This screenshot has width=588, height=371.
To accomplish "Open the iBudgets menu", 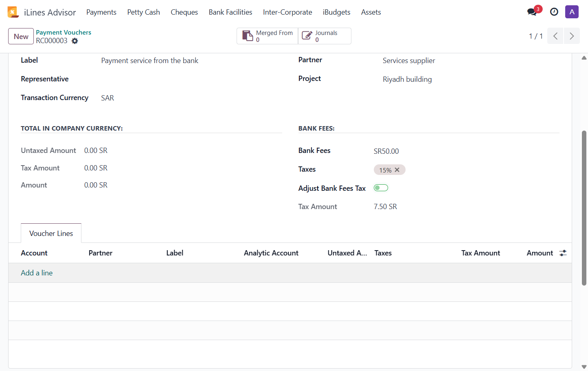I will point(336,12).
